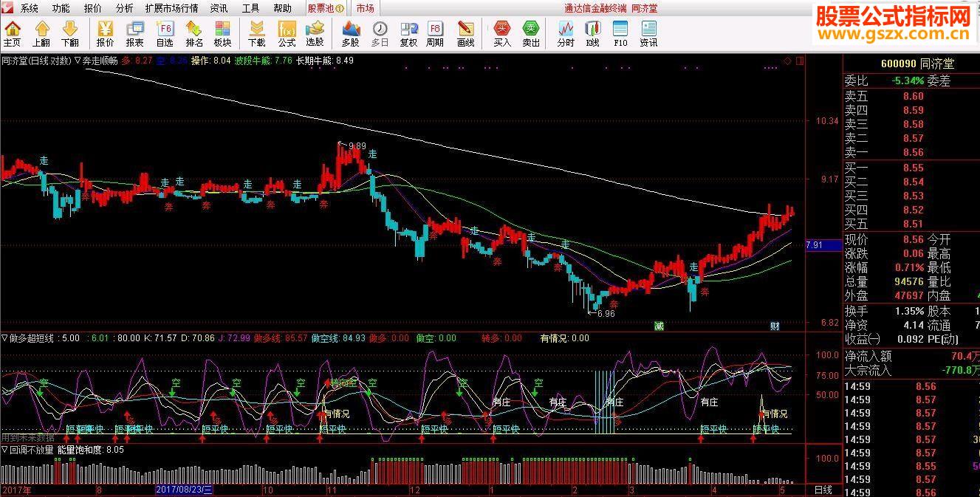The width and height of the screenshot is (980, 497).
Task: Click the 7.91 price axis marker
Action: pos(823,245)
